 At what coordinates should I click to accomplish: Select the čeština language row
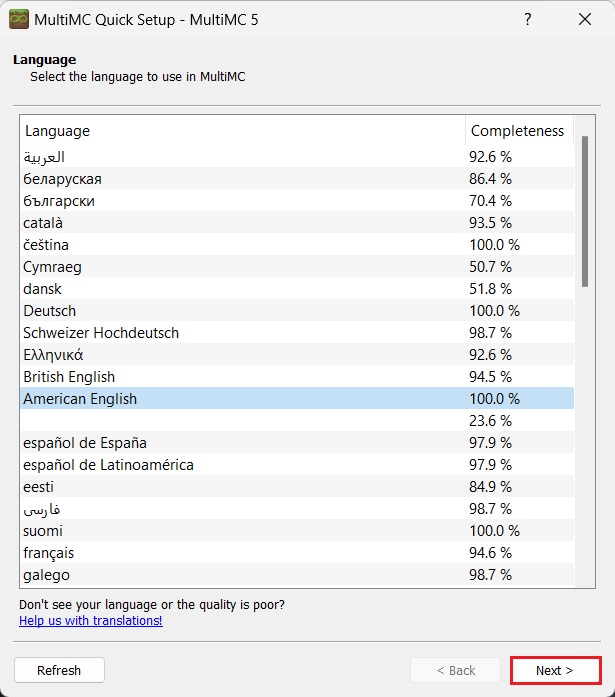click(x=297, y=244)
